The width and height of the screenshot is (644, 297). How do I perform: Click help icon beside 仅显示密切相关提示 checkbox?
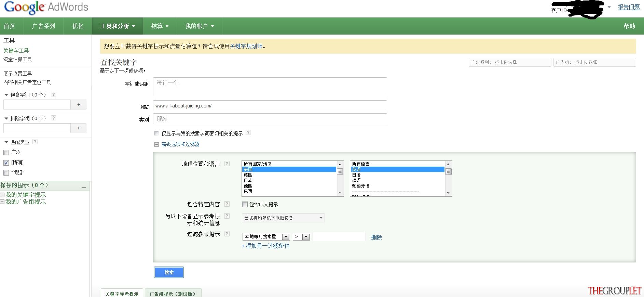(x=248, y=132)
